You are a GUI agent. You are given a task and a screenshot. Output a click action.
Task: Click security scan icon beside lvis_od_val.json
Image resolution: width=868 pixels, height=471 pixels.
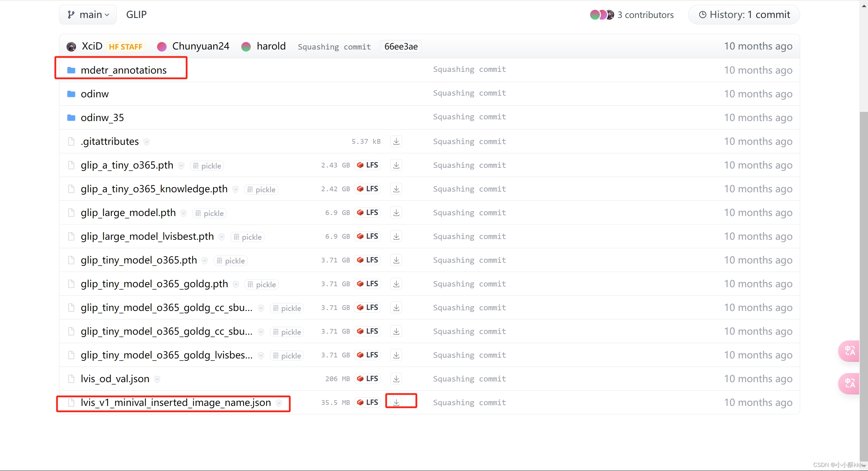tap(157, 379)
